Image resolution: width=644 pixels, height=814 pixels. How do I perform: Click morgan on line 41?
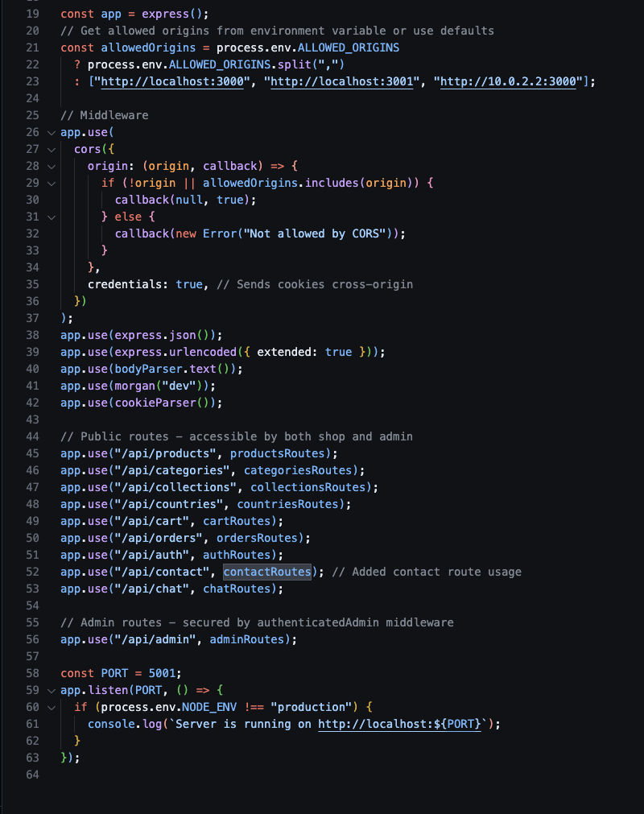coord(135,386)
